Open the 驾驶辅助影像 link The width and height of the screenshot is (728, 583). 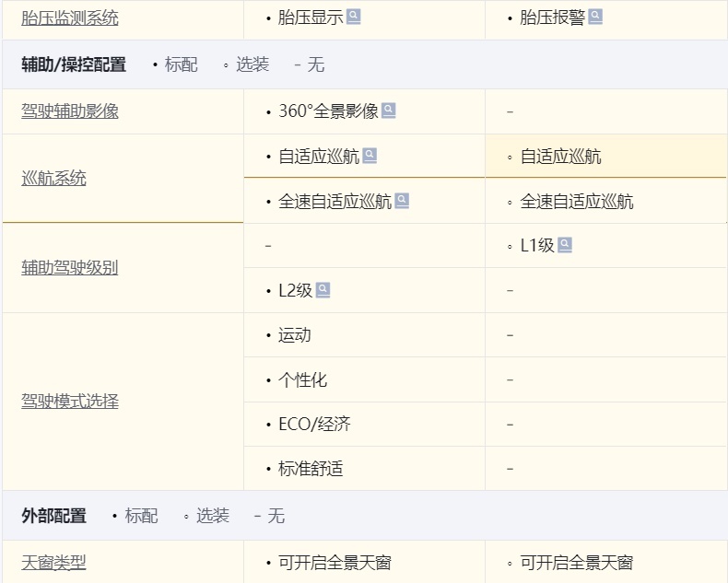pos(70,111)
